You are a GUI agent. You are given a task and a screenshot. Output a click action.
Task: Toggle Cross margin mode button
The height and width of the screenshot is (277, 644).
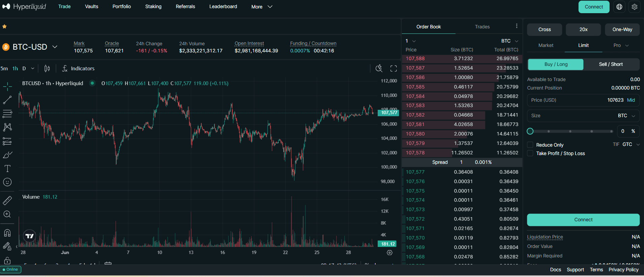coord(544,30)
